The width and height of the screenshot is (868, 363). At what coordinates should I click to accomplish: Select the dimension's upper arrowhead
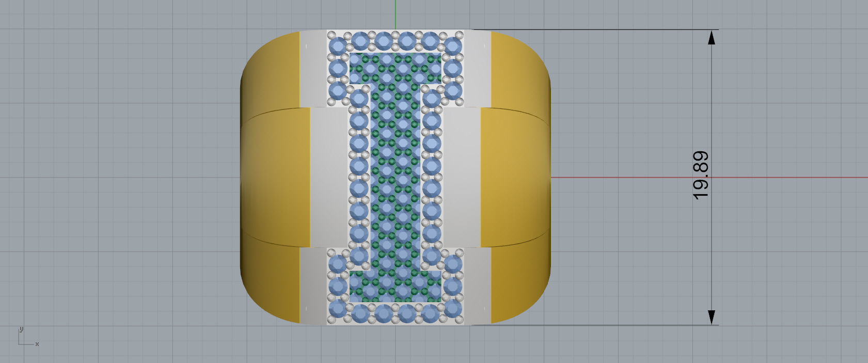click(712, 37)
